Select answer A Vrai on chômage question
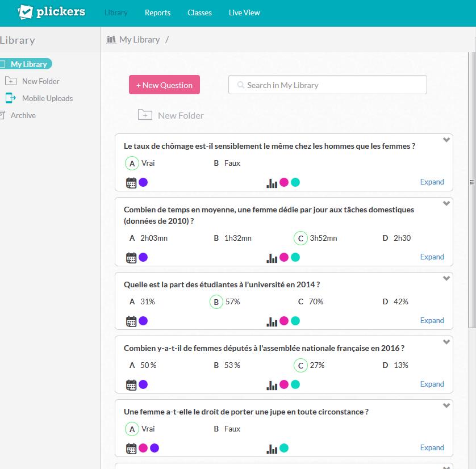This screenshot has width=476, height=469. pyautogui.click(x=132, y=164)
